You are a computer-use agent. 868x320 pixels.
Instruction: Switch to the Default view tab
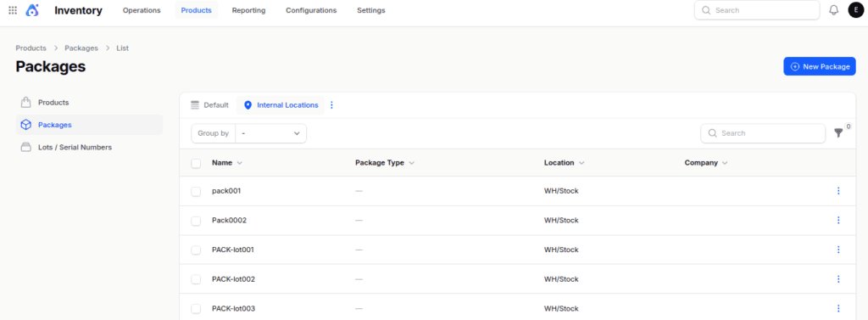210,104
